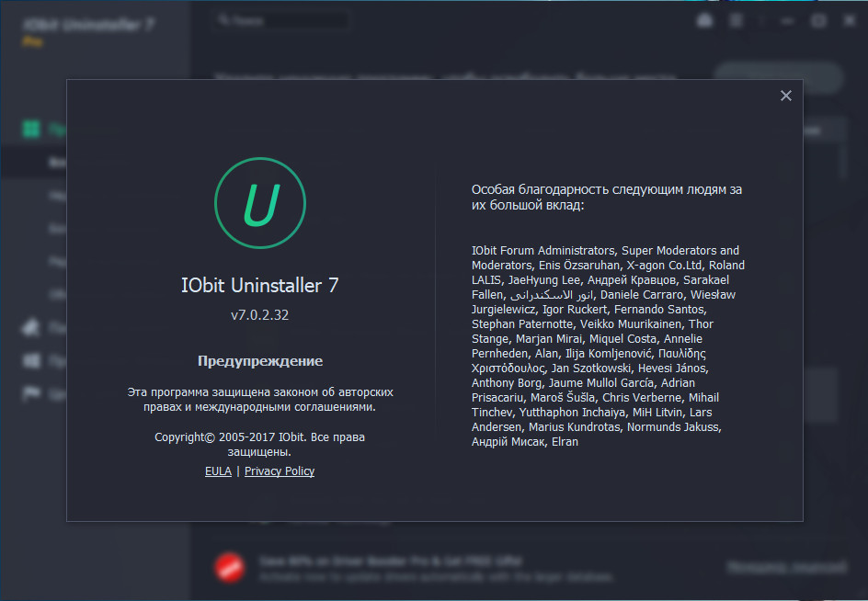
Task: Click the Windows logo icon in the blurred sidebar
Action: (x=31, y=361)
